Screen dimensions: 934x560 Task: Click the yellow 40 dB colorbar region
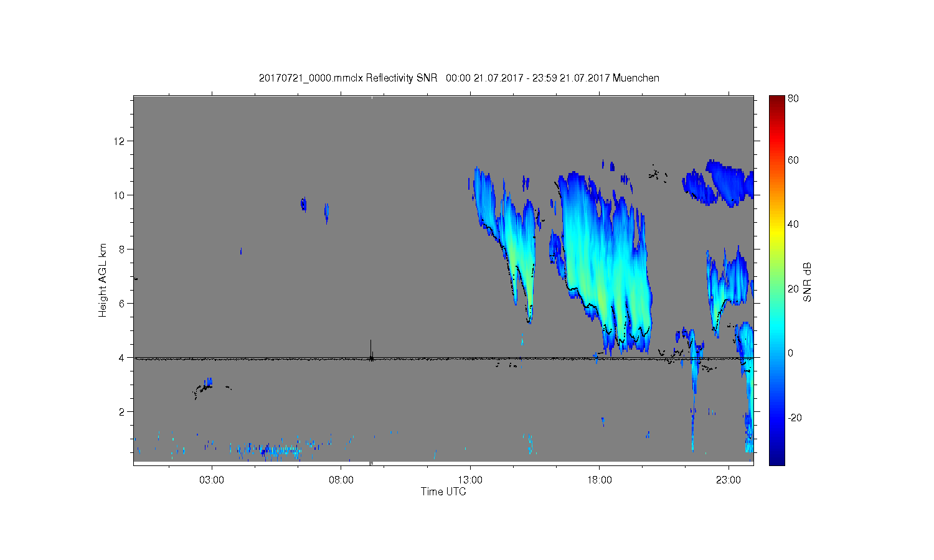click(x=776, y=225)
